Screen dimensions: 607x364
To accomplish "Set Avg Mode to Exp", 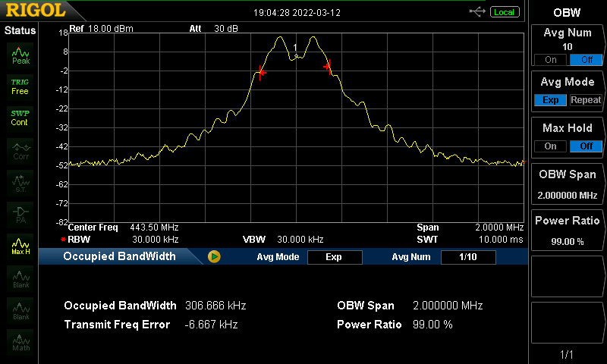I will 550,100.
